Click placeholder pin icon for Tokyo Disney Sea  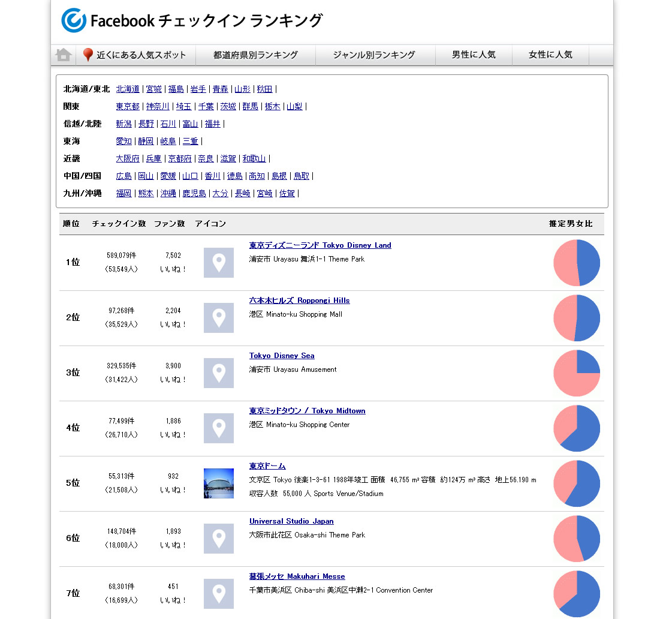coord(219,373)
